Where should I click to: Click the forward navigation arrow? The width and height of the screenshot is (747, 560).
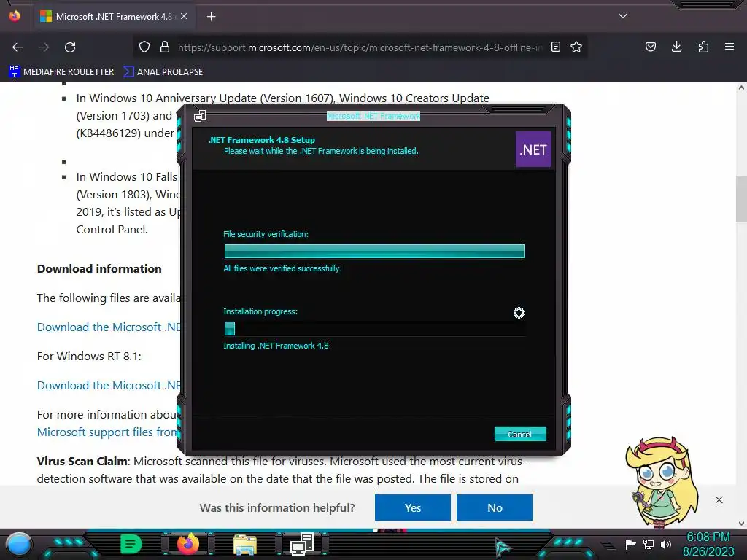click(44, 47)
